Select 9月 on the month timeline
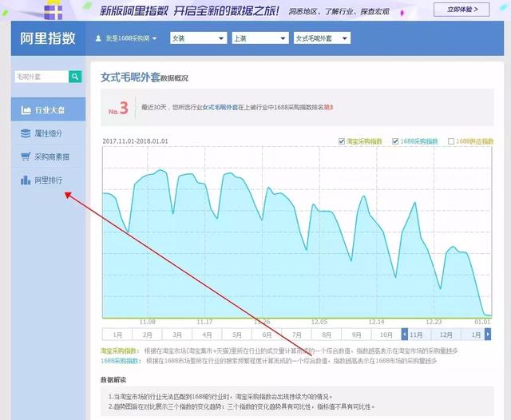511x420 pixels. pyautogui.click(x=357, y=335)
